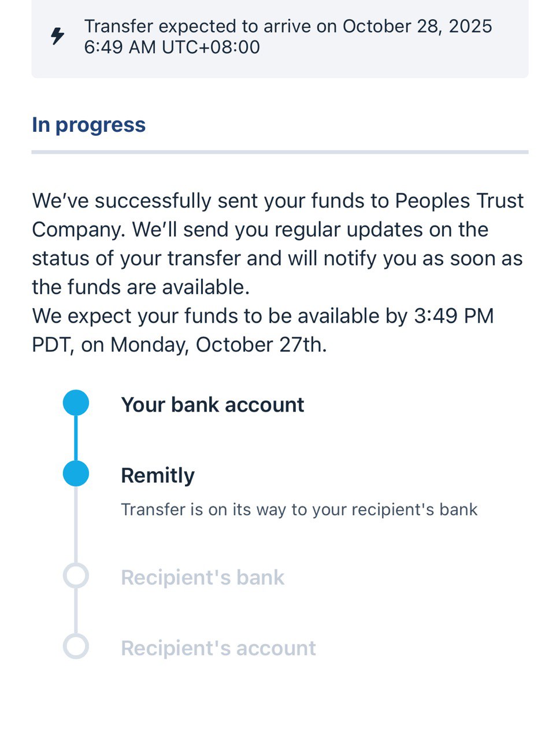Viewport: 560px width, 740px height.
Task: Click the blue connector line above Remitly
Action: point(76,438)
